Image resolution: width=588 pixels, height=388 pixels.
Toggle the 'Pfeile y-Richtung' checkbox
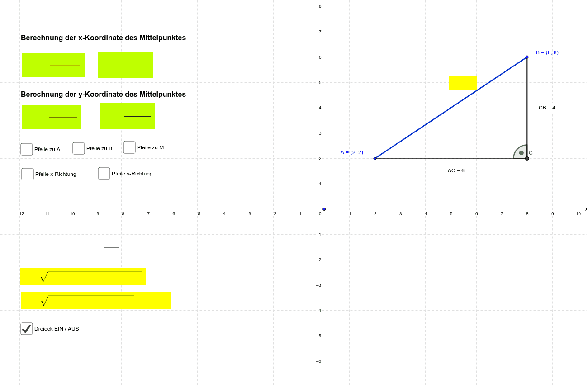click(x=104, y=174)
